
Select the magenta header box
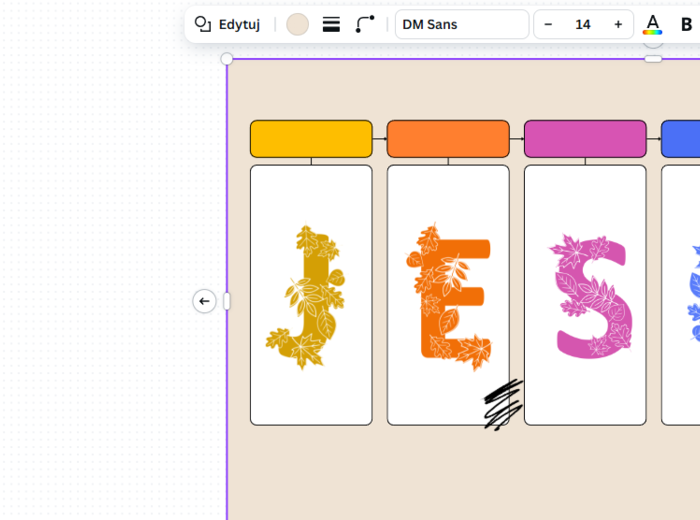click(585, 139)
